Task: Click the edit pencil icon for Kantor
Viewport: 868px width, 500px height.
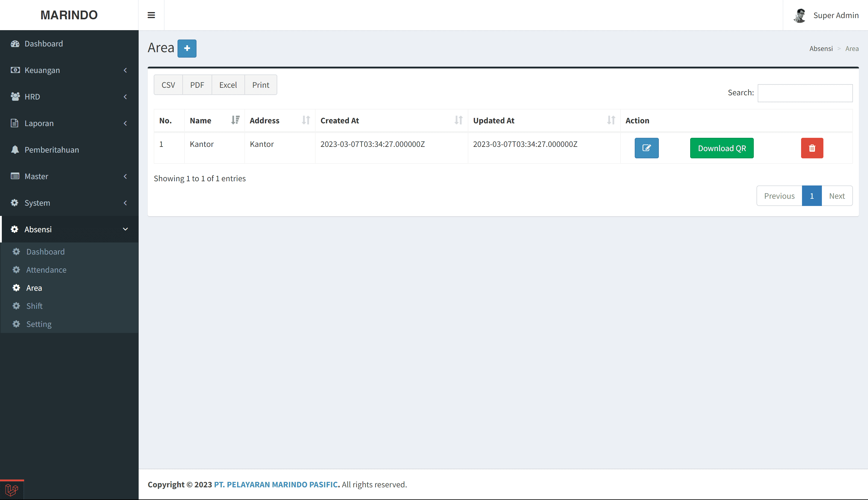Action: pyautogui.click(x=646, y=148)
